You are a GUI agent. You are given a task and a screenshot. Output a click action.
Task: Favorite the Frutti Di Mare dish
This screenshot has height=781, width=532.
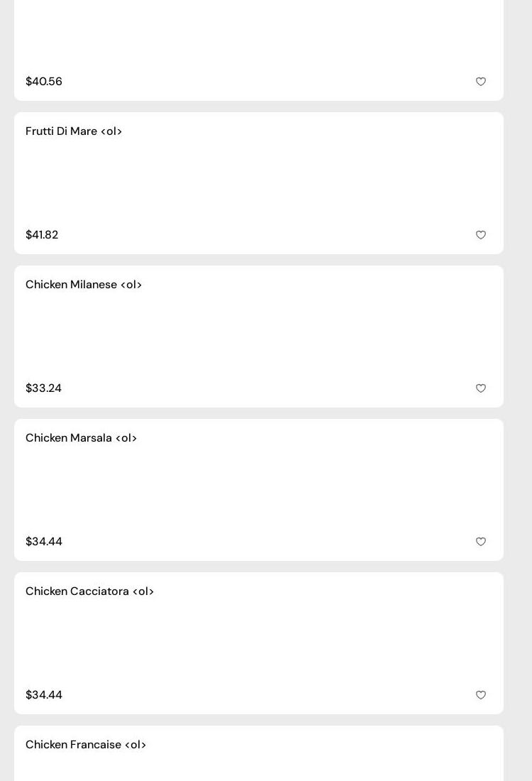481,235
